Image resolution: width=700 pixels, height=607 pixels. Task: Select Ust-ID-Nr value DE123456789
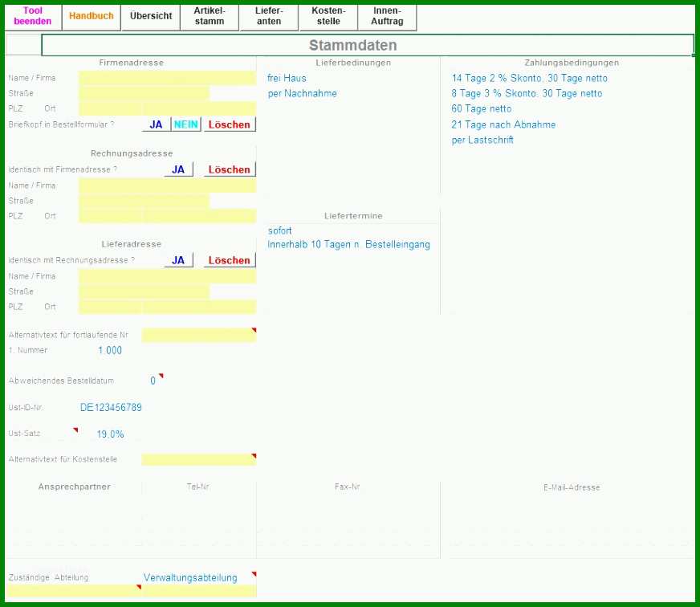[111, 407]
